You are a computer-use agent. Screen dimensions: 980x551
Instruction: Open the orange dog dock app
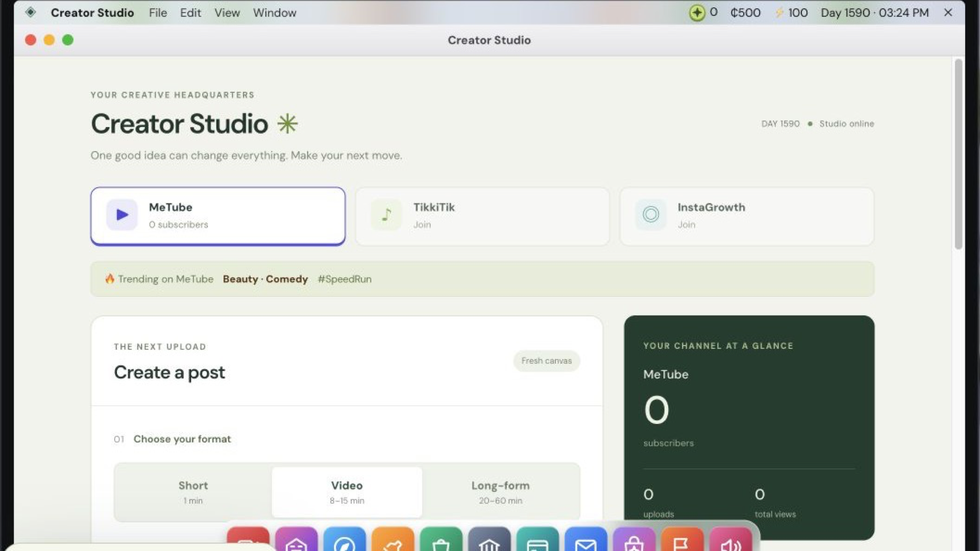393,540
